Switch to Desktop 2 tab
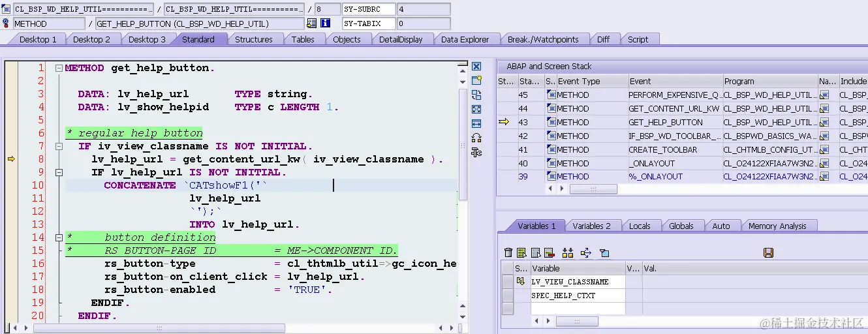Image resolution: width=868 pixels, height=334 pixels. tap(91, 39)
